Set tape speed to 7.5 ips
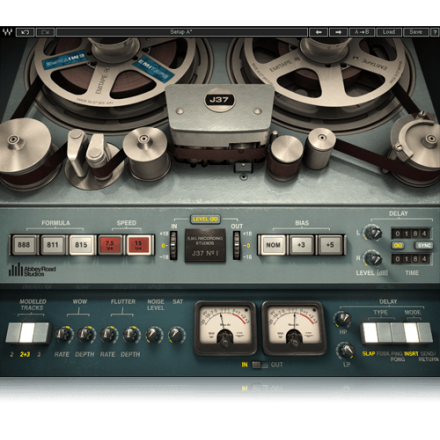The height and width of the screenshot is (440, 440). (110, 245)
